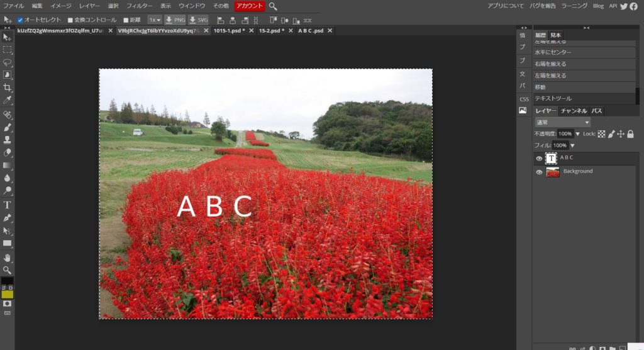Switch to the チャンネル tab
This screenshot has height=350, width=644.
(574, 111)
